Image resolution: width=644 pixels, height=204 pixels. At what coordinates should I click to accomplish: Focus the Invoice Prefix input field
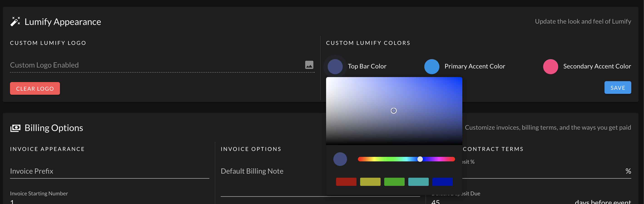point(109,171)
